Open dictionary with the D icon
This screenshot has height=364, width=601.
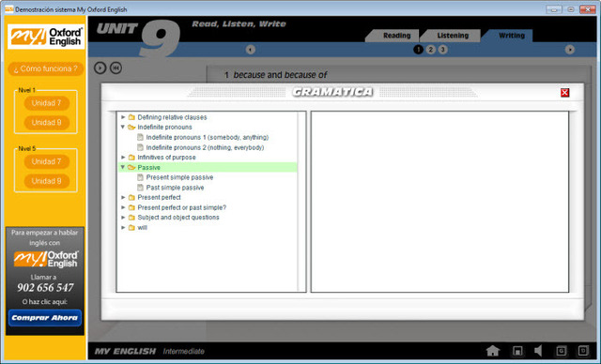[583, 351]
